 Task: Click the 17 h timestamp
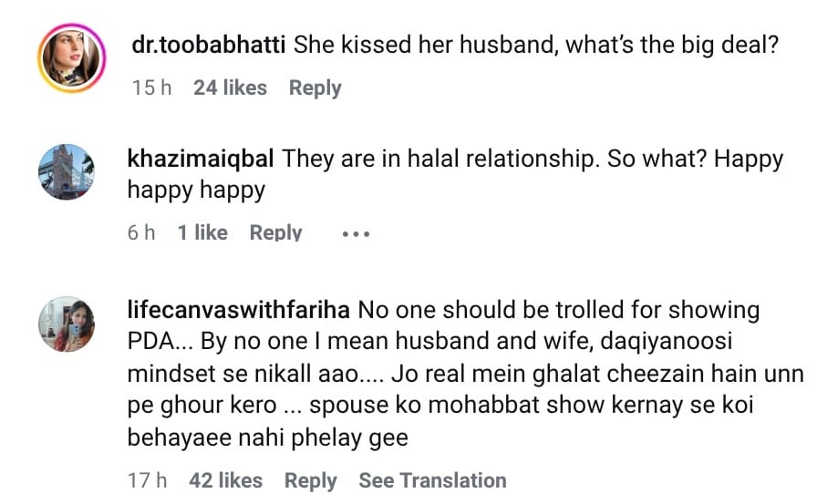pos(148,480)
